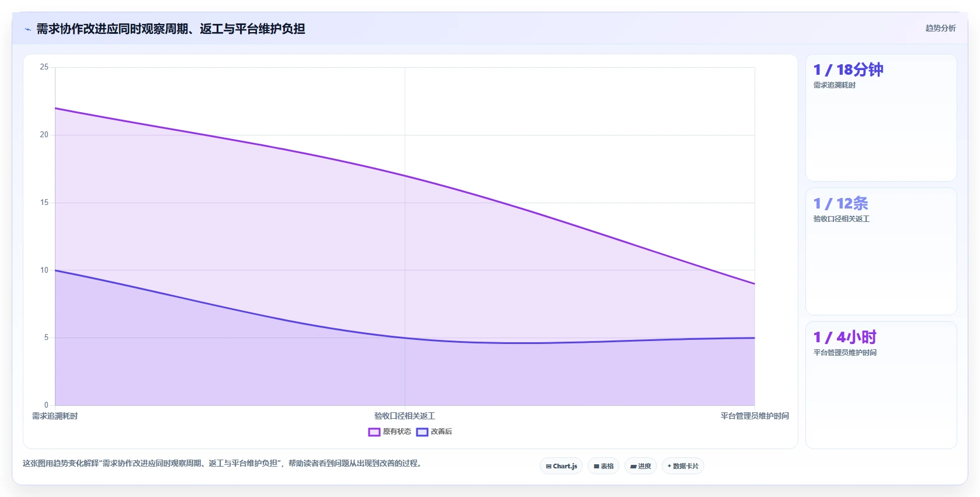Click the chart title 需求协作改进应同时观察周期
Image resolution: width=980 pixels, height=497 pixels.
(171, 29)
